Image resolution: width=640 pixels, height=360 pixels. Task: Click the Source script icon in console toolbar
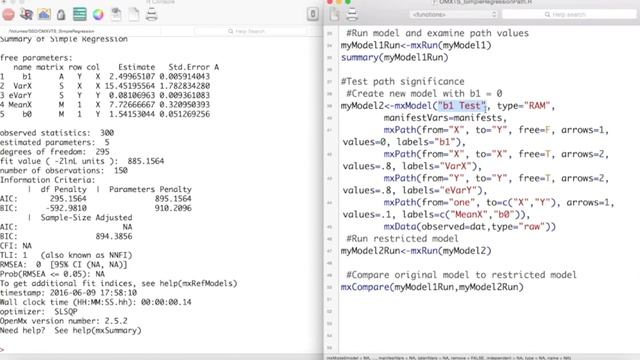point(27,15)
